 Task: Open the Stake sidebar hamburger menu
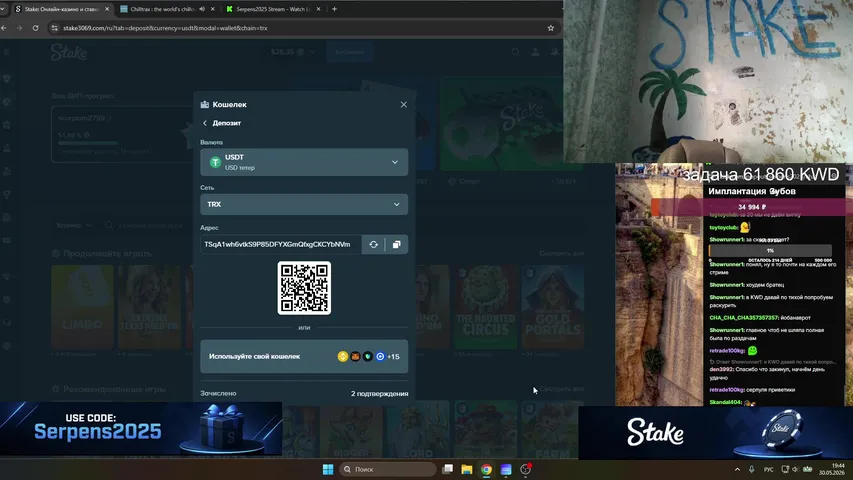(7, 52)
